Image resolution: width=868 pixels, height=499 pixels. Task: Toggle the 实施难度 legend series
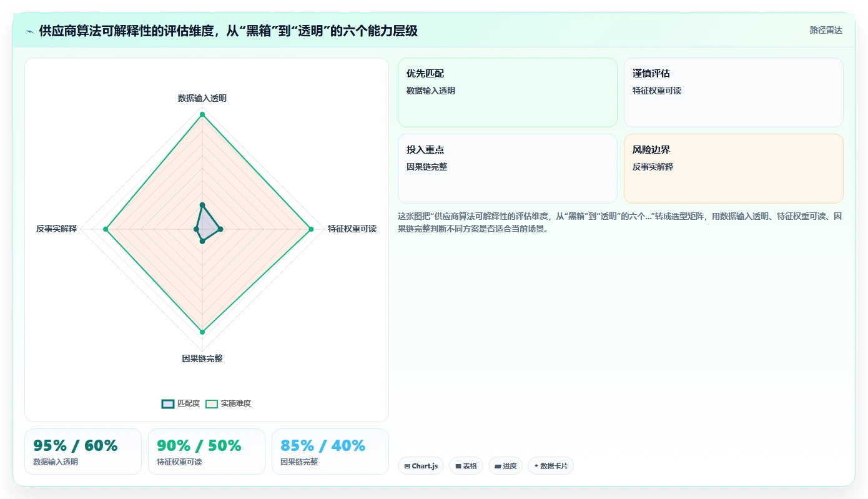(229, 403)
